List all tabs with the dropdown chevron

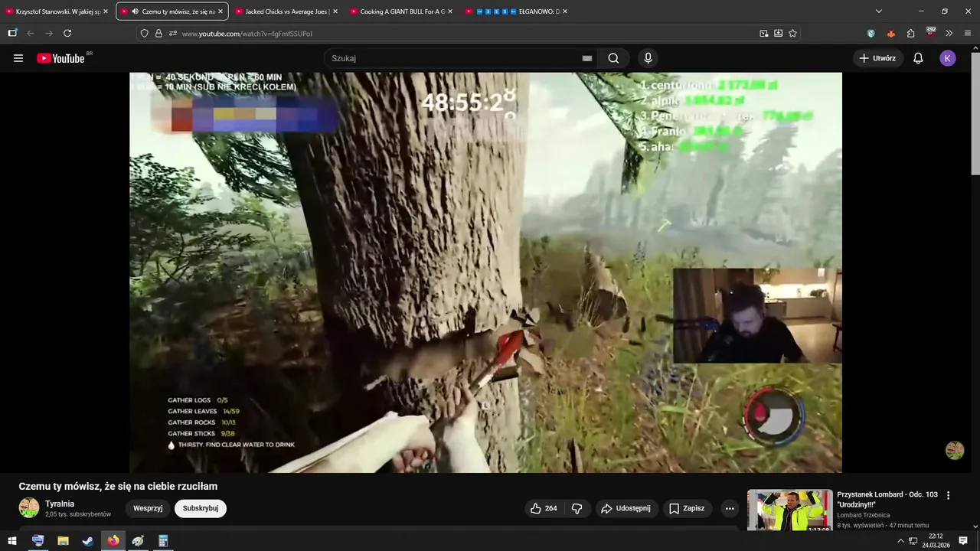[x=879, y=11]
